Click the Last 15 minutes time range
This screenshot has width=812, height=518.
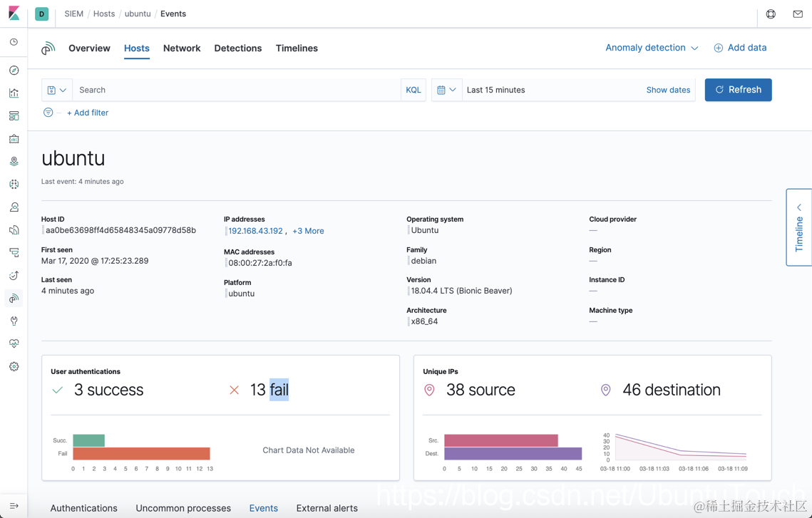pos(495,90)
